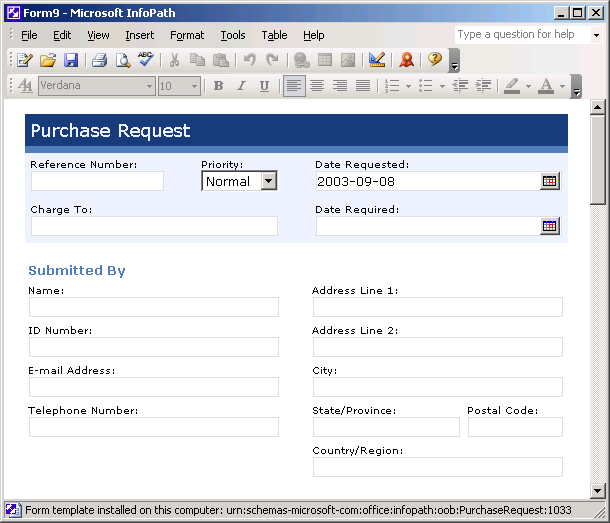Click the Digital Signatures ribbon icon

(407, 60)
